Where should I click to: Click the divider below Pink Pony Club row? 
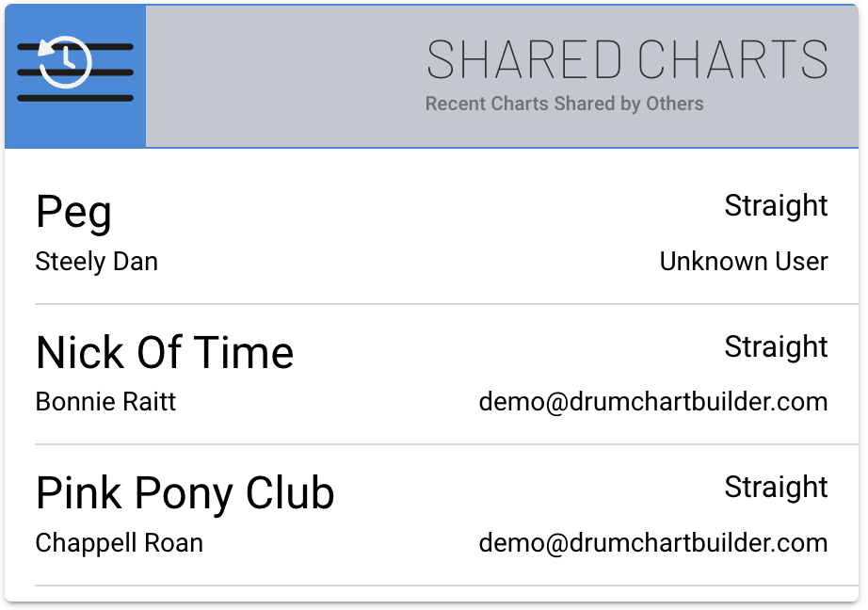point(446,586)
